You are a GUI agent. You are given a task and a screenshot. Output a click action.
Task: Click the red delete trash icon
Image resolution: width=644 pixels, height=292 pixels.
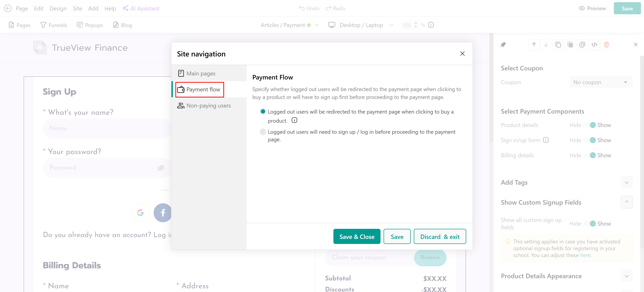point(606,45)
